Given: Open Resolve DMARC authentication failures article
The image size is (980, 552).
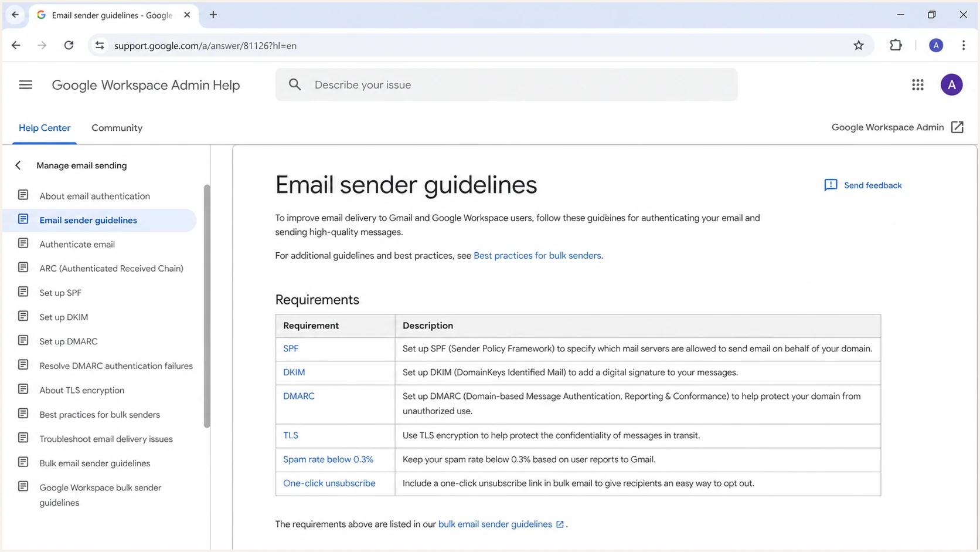Looking at the screenshot, I should point(116,366).
